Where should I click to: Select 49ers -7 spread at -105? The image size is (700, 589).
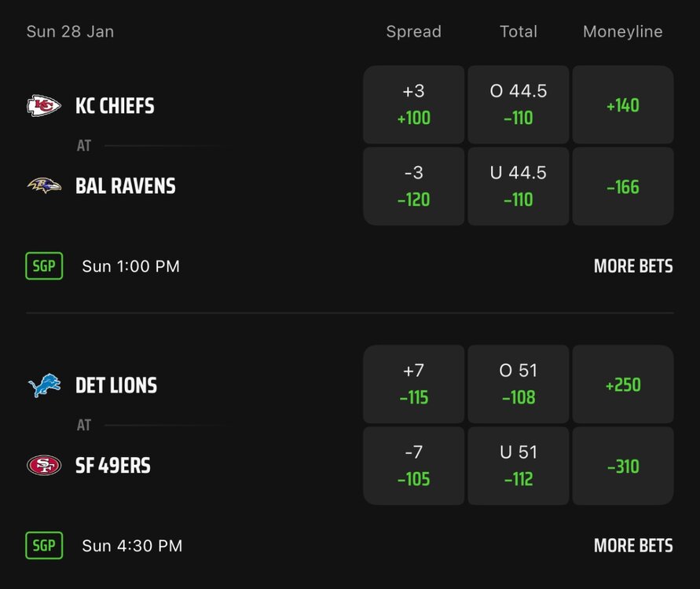tap(413, 466)
